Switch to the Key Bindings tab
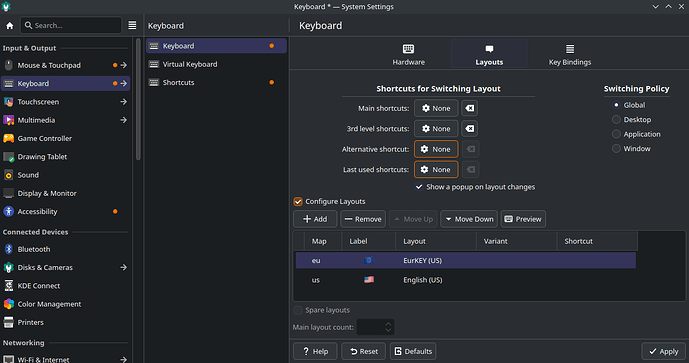689x363 pixels. point(570,54)
